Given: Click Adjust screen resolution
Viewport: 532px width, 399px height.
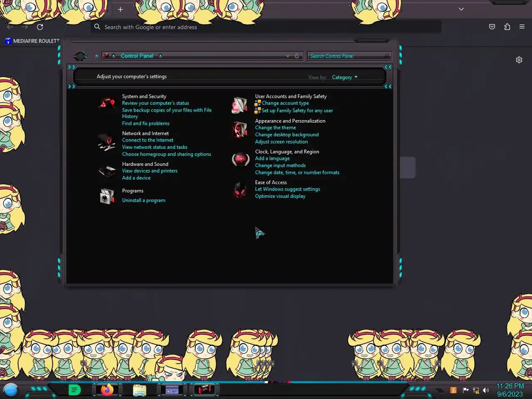Looking at the screenshot, I should pyautogui.click(x=281, y=142).
